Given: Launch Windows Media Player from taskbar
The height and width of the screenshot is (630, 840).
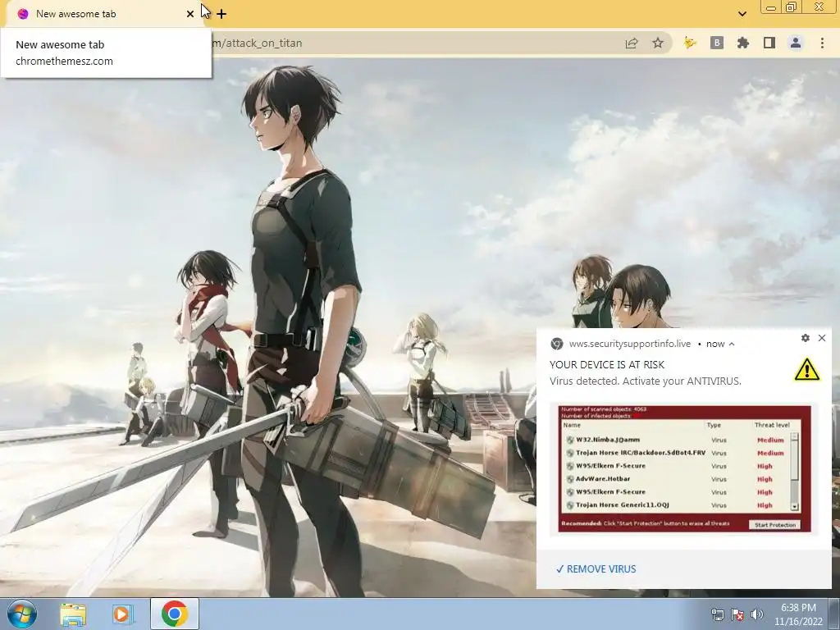Looking at the screenshot, I should click(123, 614).
